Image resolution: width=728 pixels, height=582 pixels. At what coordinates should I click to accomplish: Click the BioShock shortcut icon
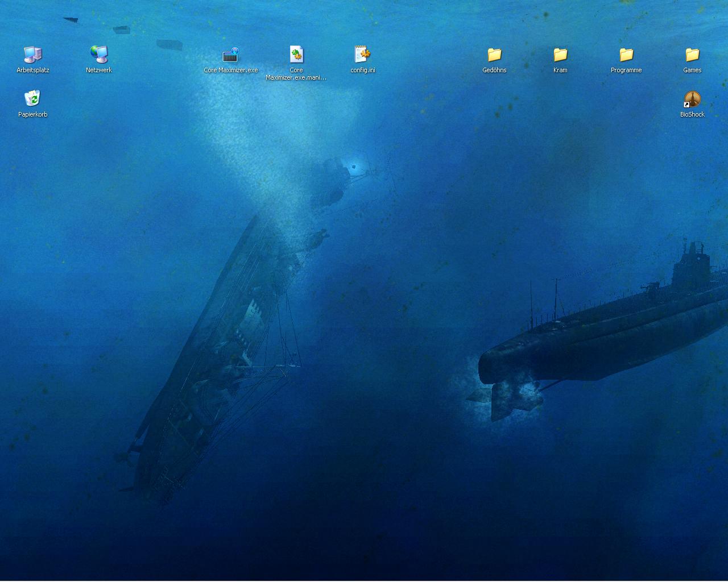pos(692,99)
